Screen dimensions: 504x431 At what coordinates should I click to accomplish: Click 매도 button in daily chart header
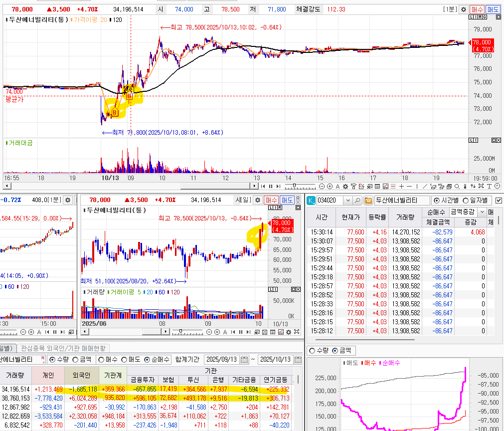287,200
